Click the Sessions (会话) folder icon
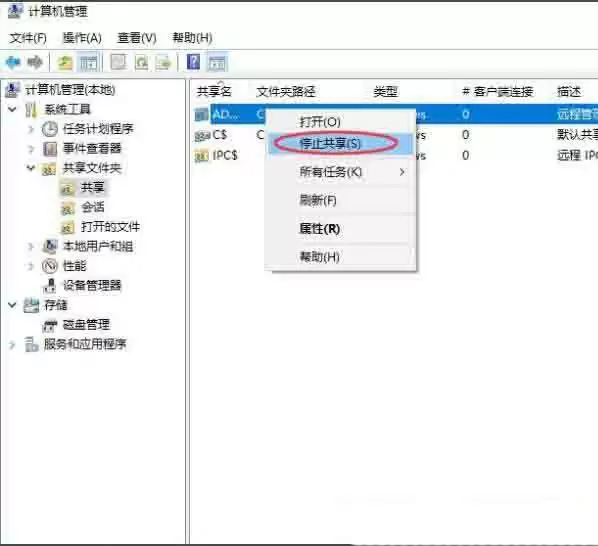 pyautogui.click(x=68, y=208)
